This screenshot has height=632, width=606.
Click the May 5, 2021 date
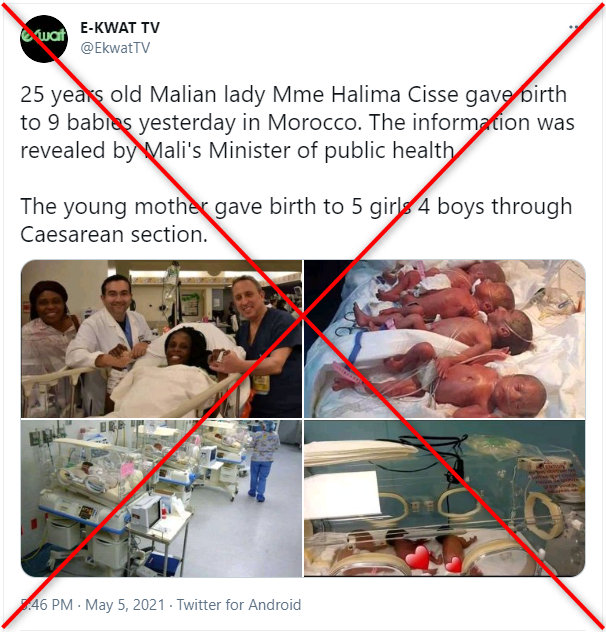tap(125, 605)
